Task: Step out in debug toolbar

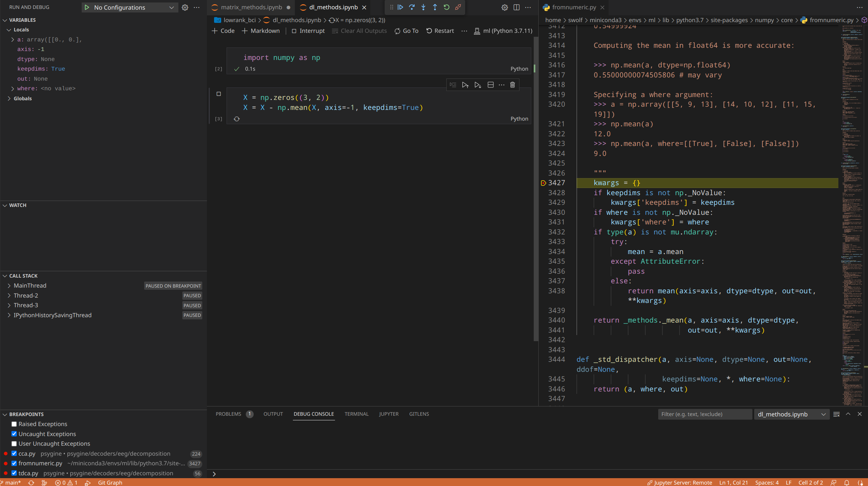Action: pyautogui.click(x=435, y=7)
